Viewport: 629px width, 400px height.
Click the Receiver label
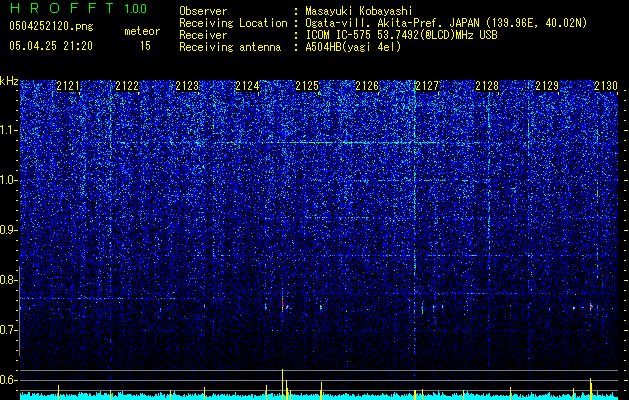(203, 35)
